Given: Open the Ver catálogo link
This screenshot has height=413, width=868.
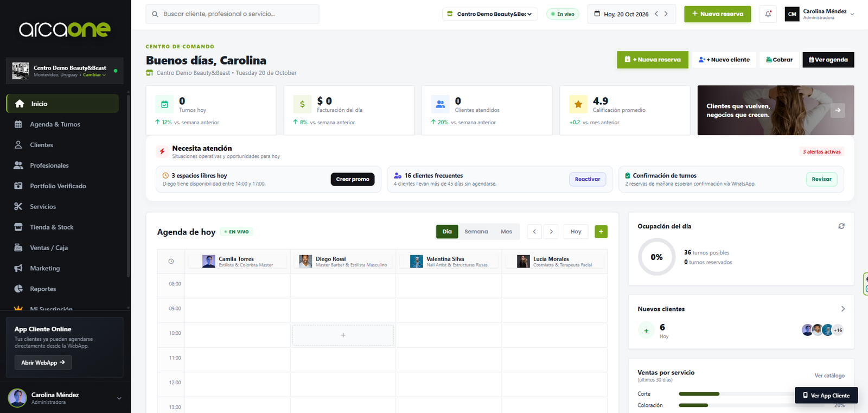Looking at the screenshot, I should (829, 376).
